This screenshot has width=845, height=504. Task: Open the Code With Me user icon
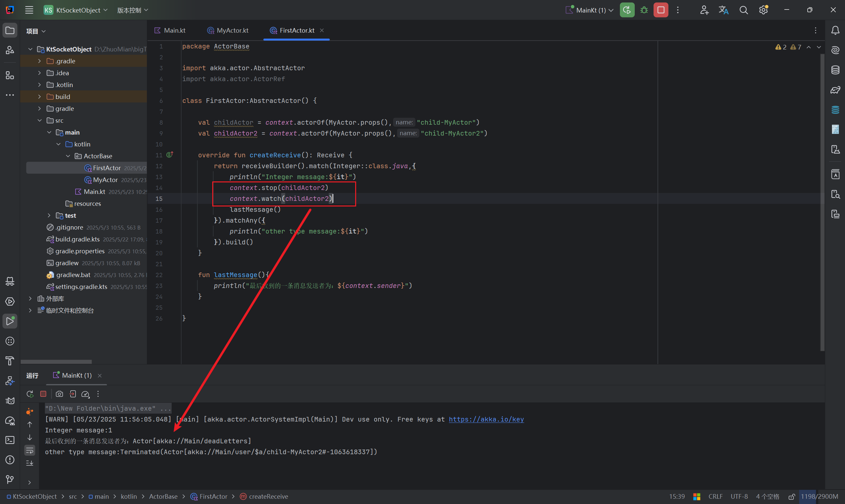click(x=704, y=10)
